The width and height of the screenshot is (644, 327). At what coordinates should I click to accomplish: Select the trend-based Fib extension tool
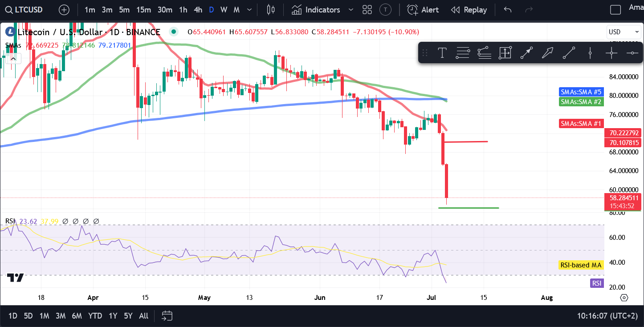tap(484, 53)
